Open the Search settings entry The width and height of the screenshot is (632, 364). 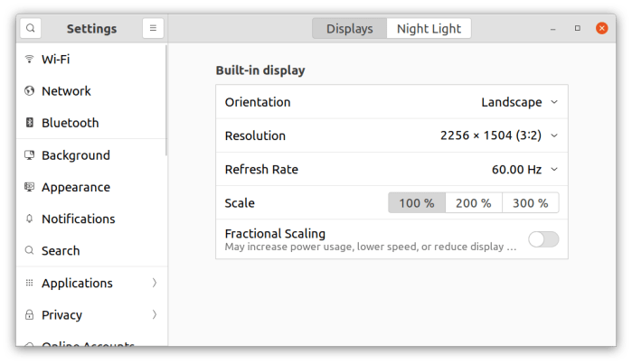[x=61, y=251]
